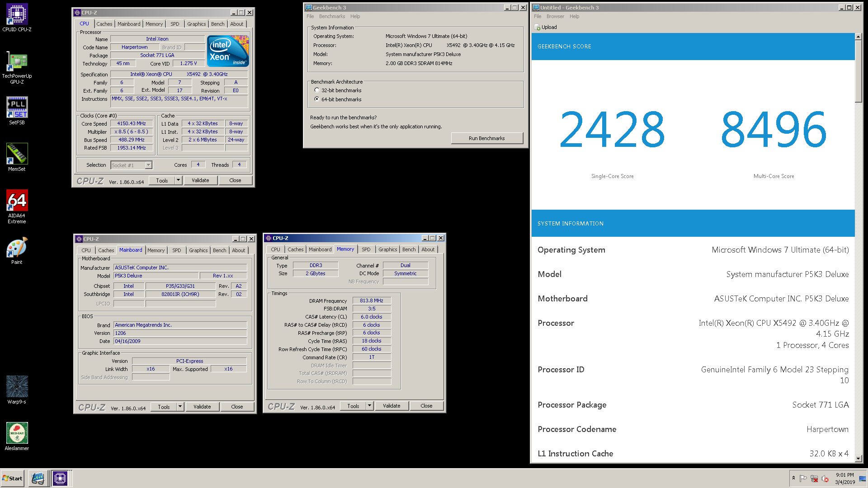Click the muted volume tray icon
The image size is (868, 488).
point(825,479)
